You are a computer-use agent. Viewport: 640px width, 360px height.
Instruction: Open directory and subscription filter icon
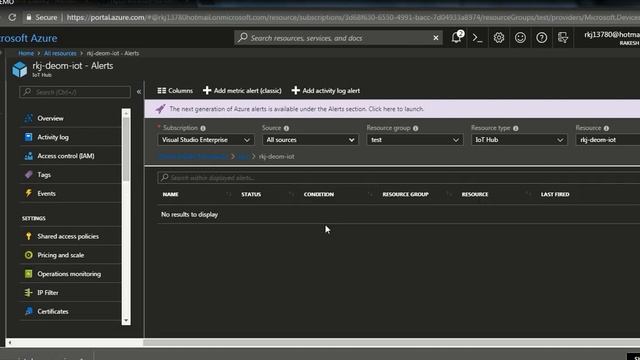pyautogui.click(x=563, y=38)
